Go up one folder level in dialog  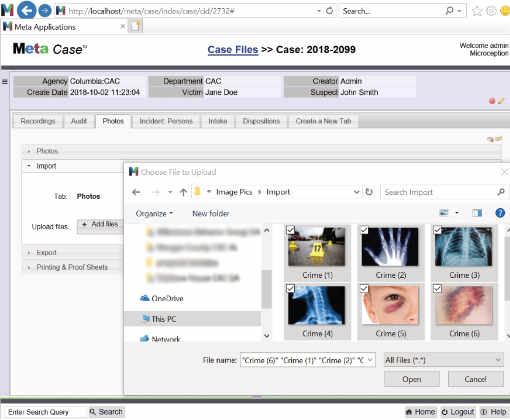point(183,192)
